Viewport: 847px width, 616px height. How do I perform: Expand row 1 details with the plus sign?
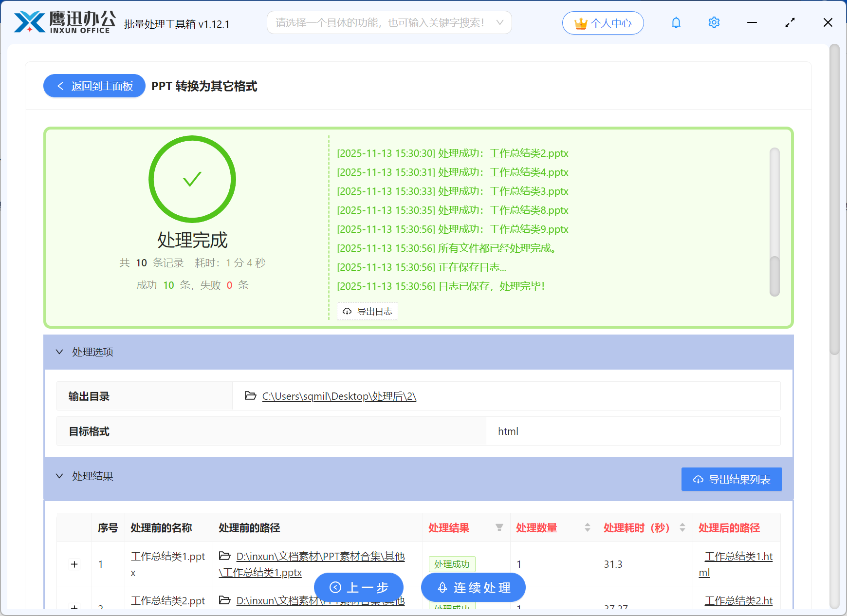pos(74,564)
